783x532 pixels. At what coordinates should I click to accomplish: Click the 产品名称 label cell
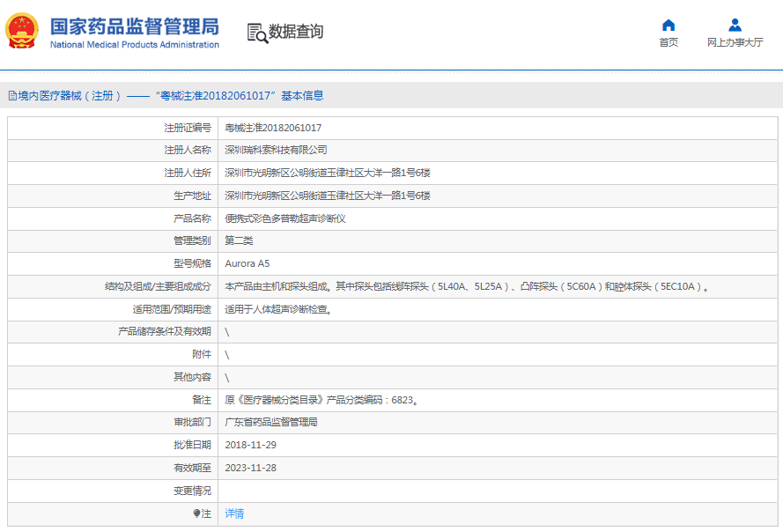coord(113,218)
